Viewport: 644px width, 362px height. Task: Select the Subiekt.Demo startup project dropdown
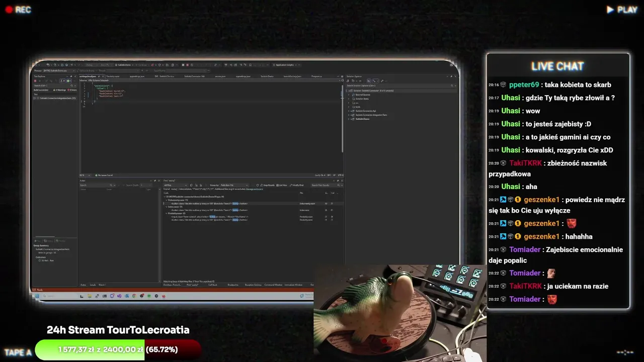[x=124, y=65]
